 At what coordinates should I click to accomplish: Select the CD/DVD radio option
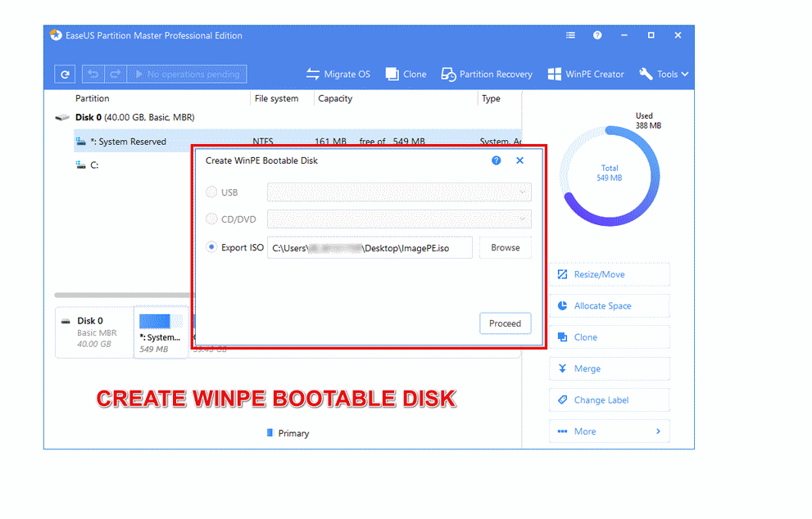(x=211, y=219)
